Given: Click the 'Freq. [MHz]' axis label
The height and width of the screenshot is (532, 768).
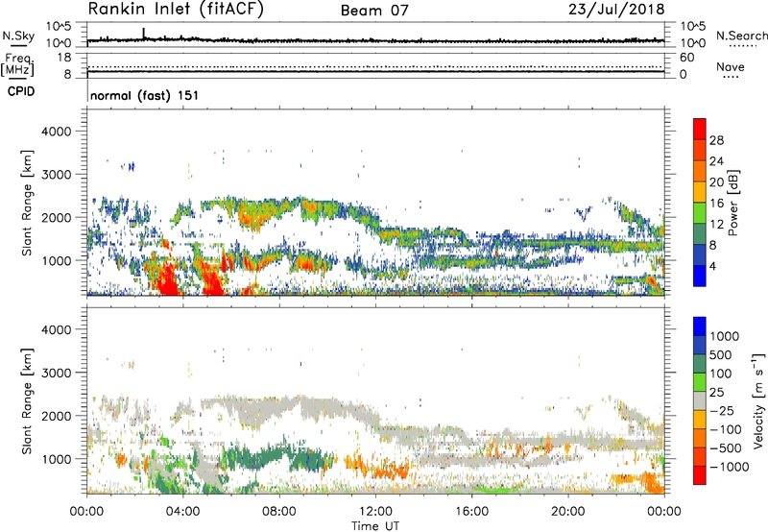Looking at the screenshot, I should point(17,64).
